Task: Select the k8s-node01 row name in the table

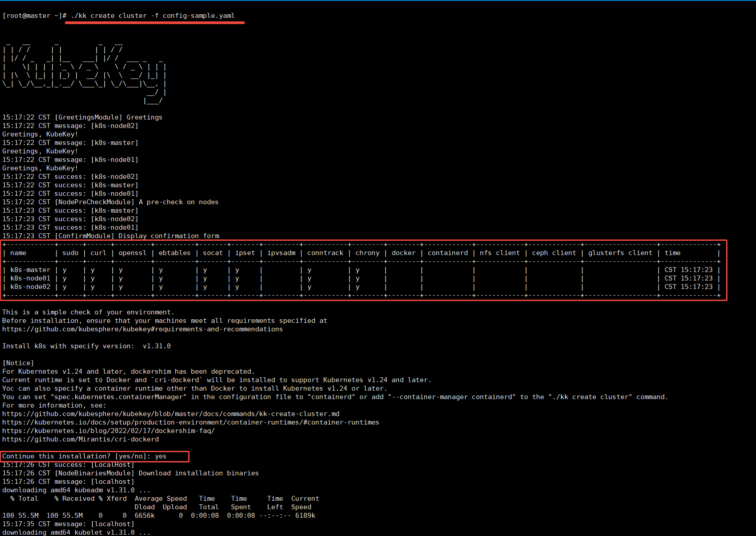Action: [30, 278]
